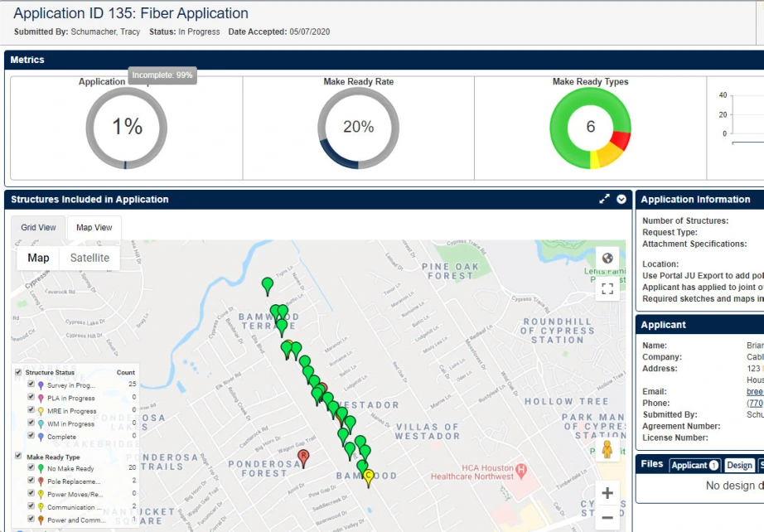
Task: Switch map to Satellite imagery
Action: (x=89, y=258)
